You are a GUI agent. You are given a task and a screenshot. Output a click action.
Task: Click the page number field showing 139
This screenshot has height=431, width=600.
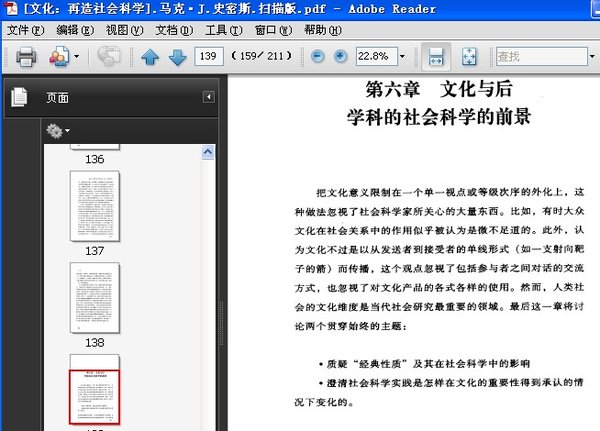pyautogui.click(x=209, y=56)
